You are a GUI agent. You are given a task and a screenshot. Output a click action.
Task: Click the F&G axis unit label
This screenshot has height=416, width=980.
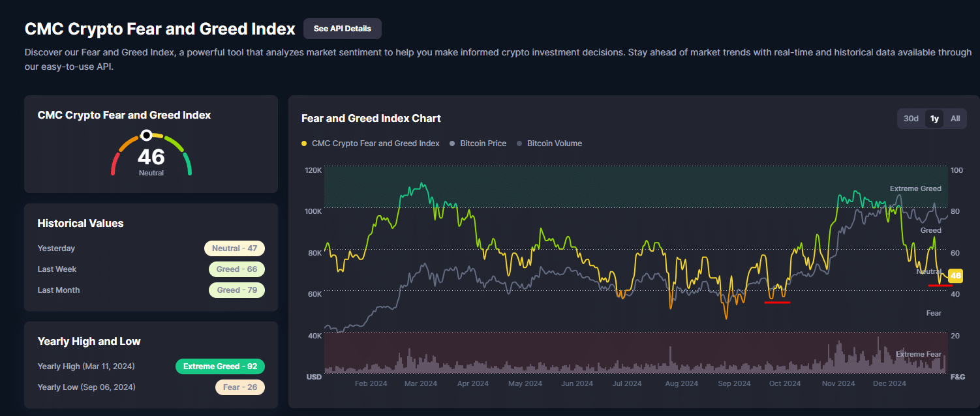pyautogui.click(x=957, y=377)
